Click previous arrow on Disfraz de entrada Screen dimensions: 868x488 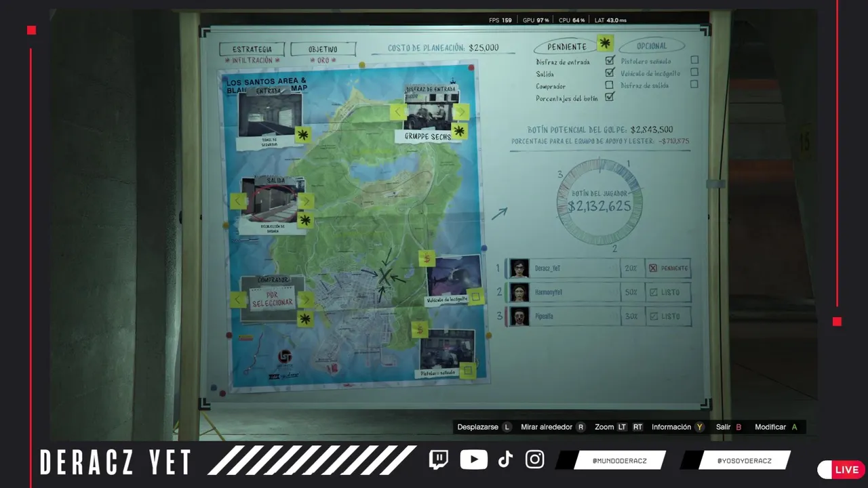[x=398, y=112]
